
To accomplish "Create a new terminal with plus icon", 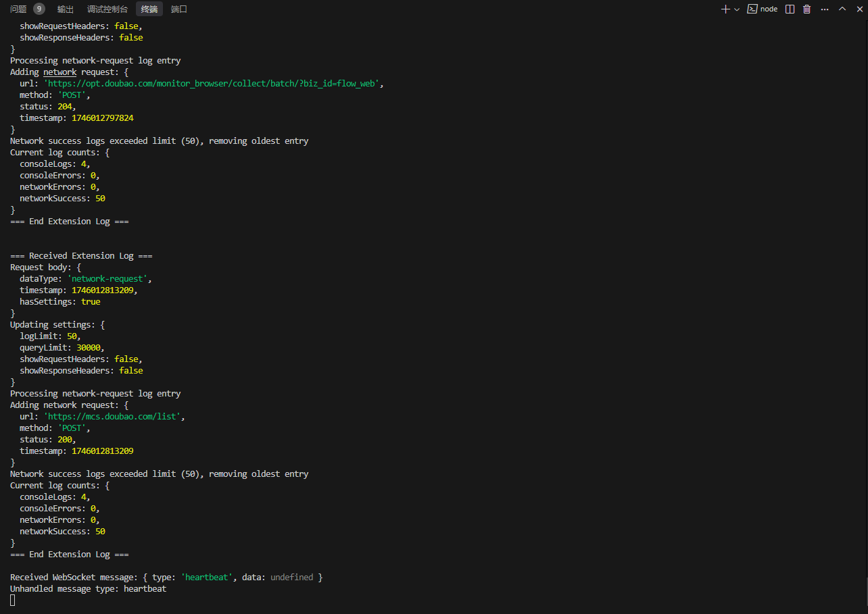I will [x=725, y=9].
